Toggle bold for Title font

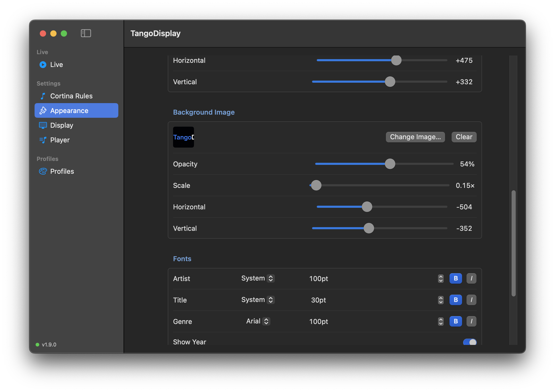coord(456,300)
